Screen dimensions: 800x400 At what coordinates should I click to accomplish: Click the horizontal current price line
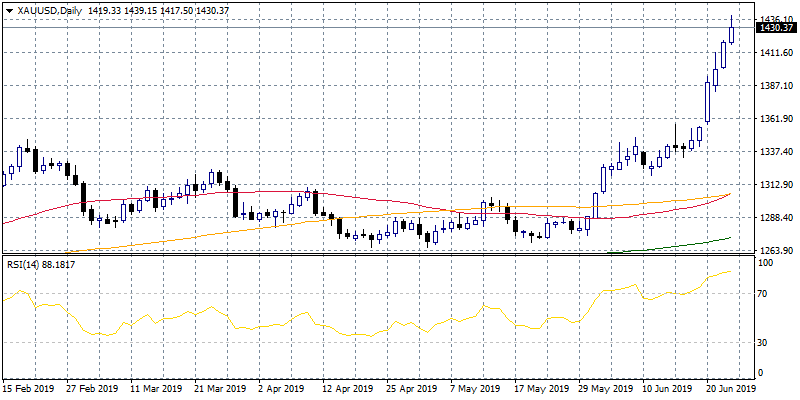coord(378,27)
